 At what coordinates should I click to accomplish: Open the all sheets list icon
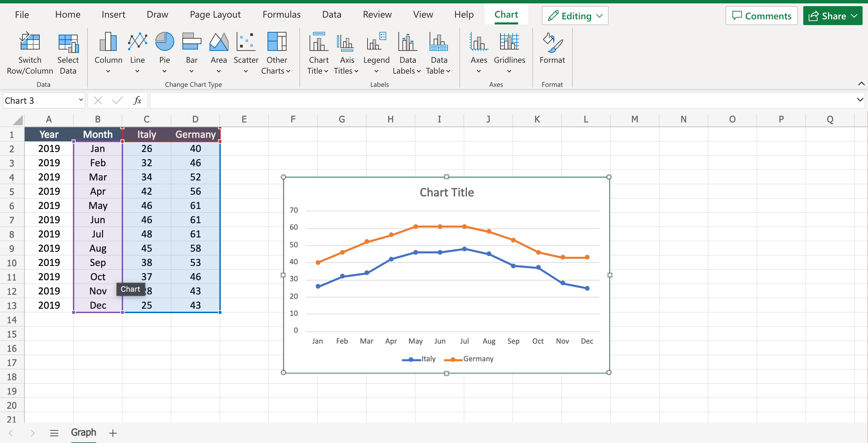54,433
